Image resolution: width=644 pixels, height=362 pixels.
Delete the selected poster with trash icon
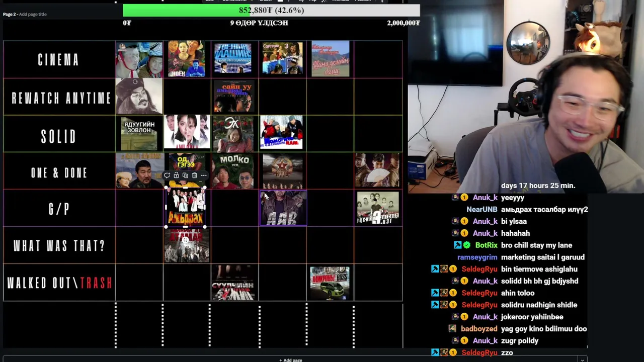coord(194,175)
